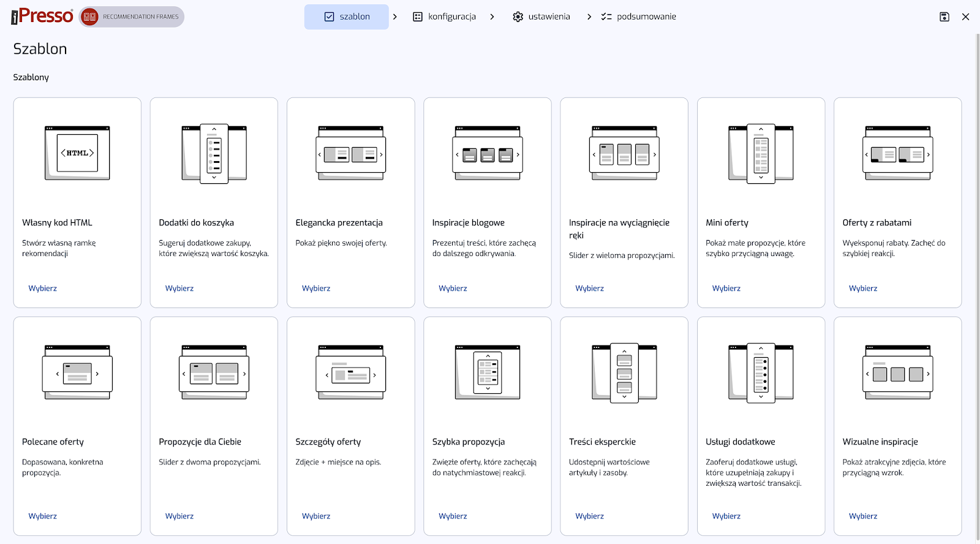Click the save icon in top bar
This screenshot has width=980, height=544.
point(944,17)
